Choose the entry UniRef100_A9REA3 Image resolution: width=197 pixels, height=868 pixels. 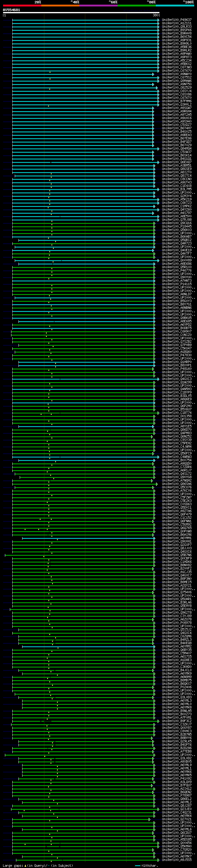click(177, 135)
